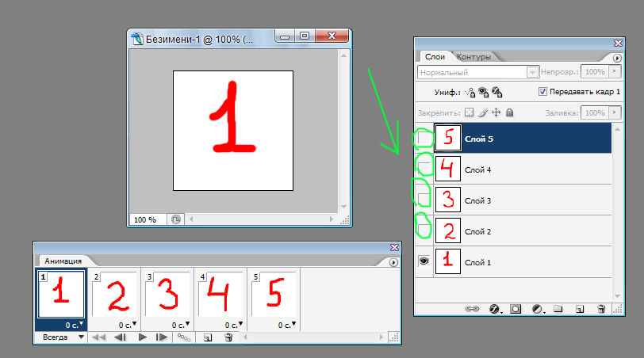Play the animation
The height and width of the screenshot is (358, 644).
pos(143,337)
